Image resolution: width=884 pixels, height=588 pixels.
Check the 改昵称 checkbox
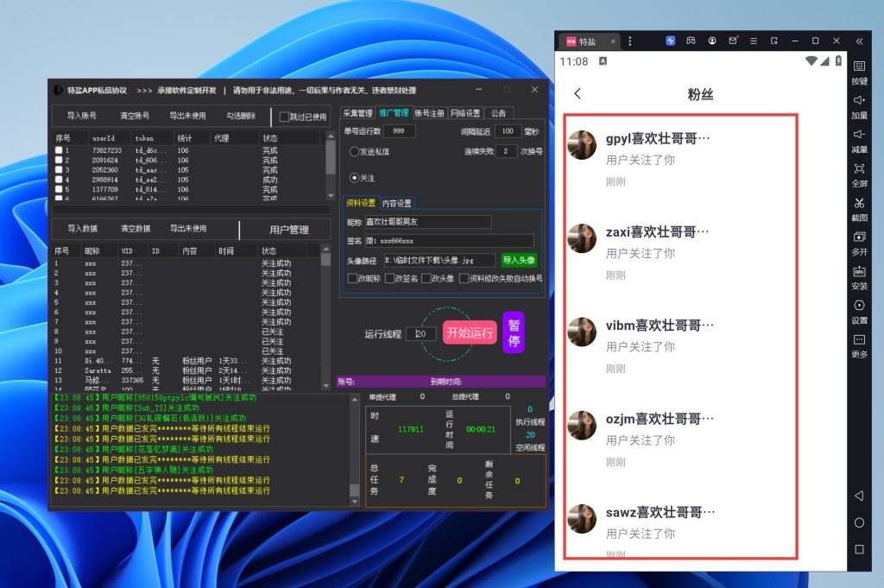tap(352, 278)
